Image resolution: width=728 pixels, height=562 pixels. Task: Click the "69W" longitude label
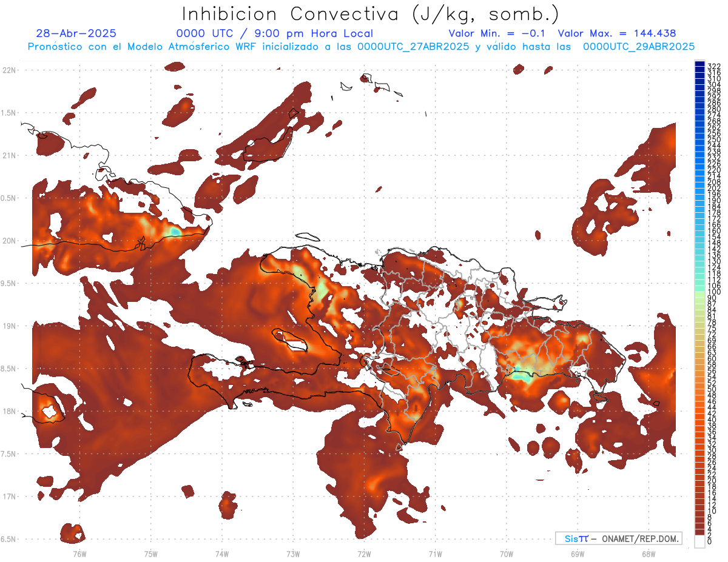pyautogui.click(x=578, y=554)
